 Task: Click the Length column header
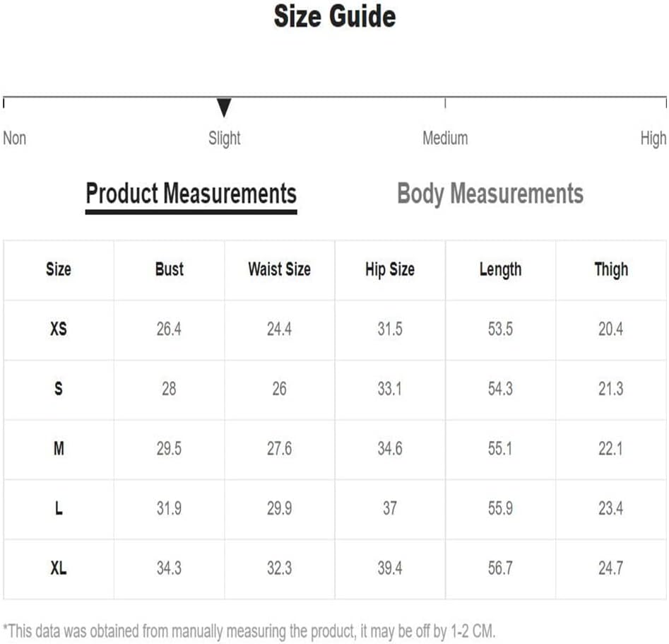point(500,269)
